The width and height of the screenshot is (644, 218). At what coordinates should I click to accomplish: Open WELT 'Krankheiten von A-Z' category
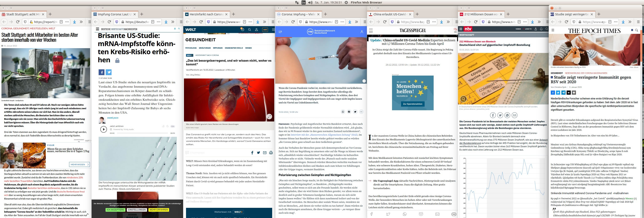tap(234, 48)
